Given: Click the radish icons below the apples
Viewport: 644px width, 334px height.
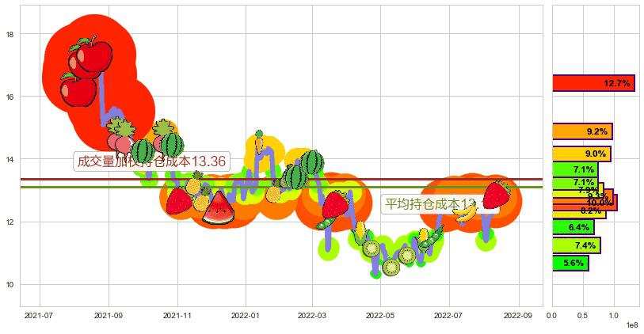Looking at the screenshot, I should click(120, 135).
